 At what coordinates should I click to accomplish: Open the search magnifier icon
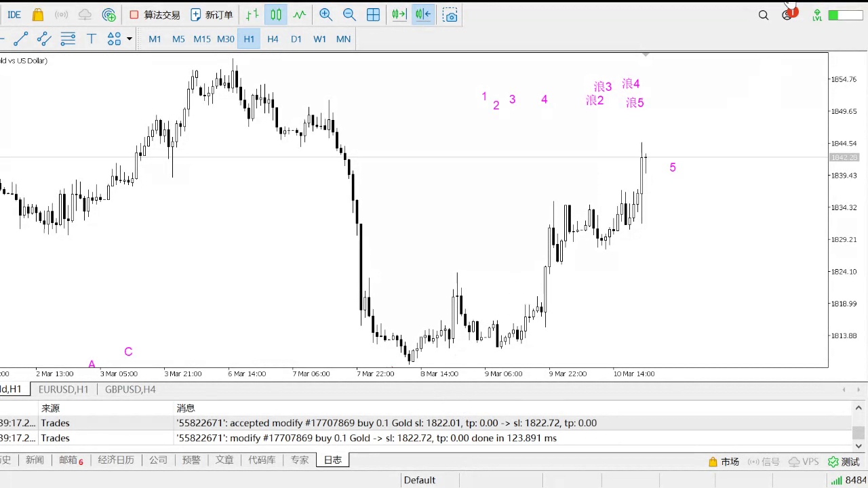764,15
